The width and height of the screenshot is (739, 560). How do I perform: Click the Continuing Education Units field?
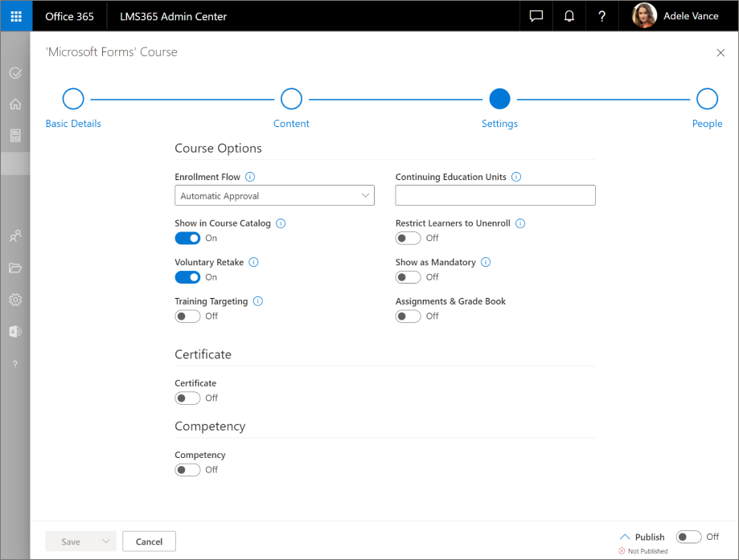click(495, 195)
